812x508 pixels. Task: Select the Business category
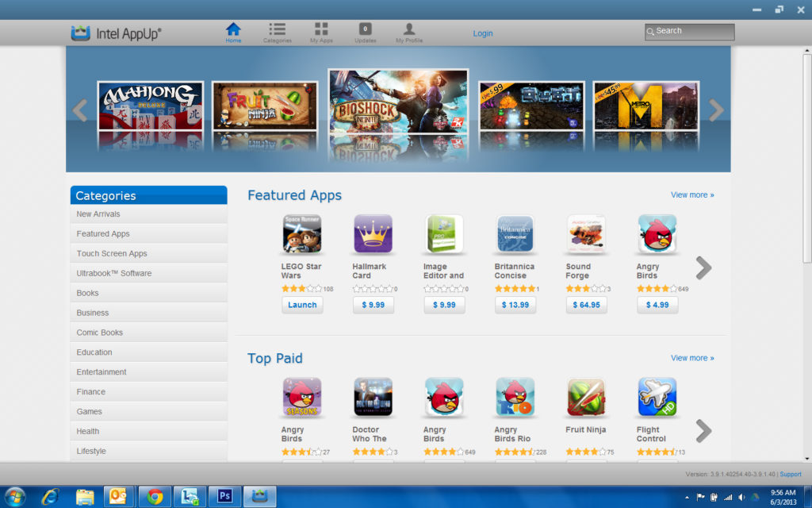coord(148,313)
